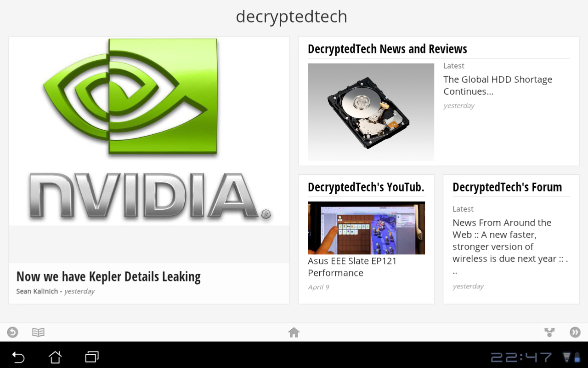The height and width of the screenshot is (368, 588).
Task: Tap the share icon in bottom toolbar
Action: [x=549, y=332]
